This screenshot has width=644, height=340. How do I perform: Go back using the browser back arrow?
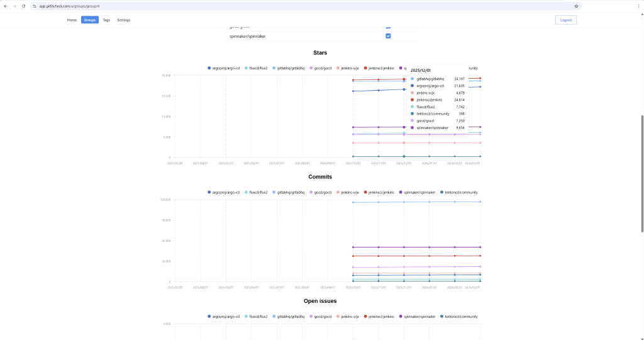tap(6, 6)
